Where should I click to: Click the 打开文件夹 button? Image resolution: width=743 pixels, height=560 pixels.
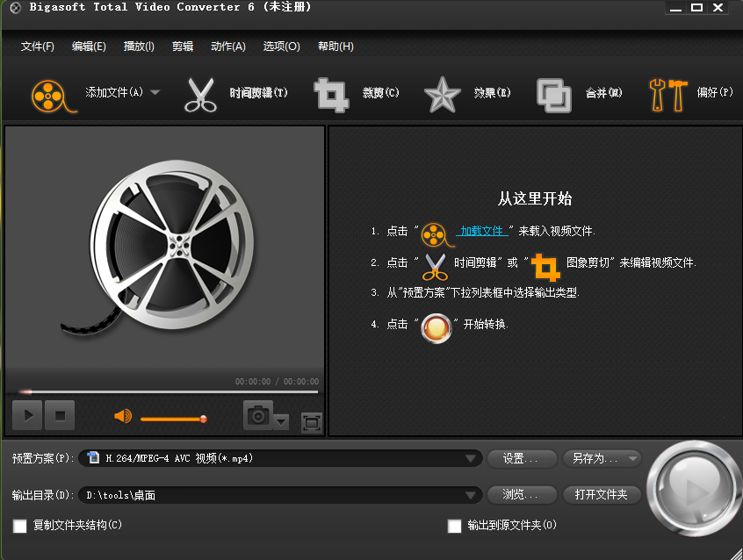point(602,495)
